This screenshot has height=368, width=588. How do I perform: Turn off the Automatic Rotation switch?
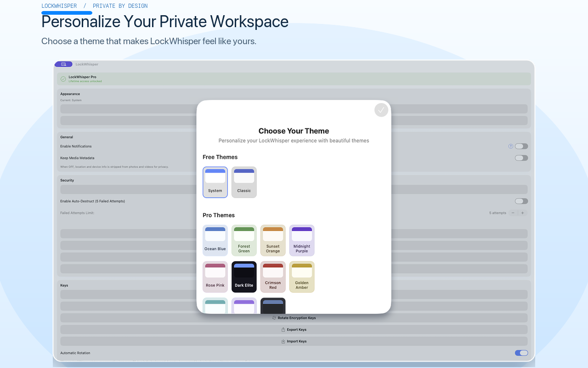click(521, 353)
